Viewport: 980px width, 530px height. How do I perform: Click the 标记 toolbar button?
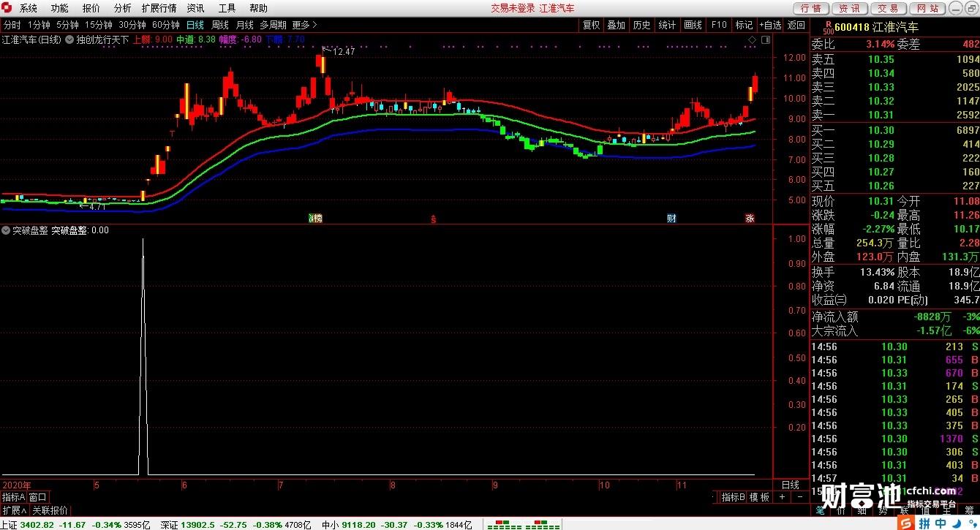[745, 25]
